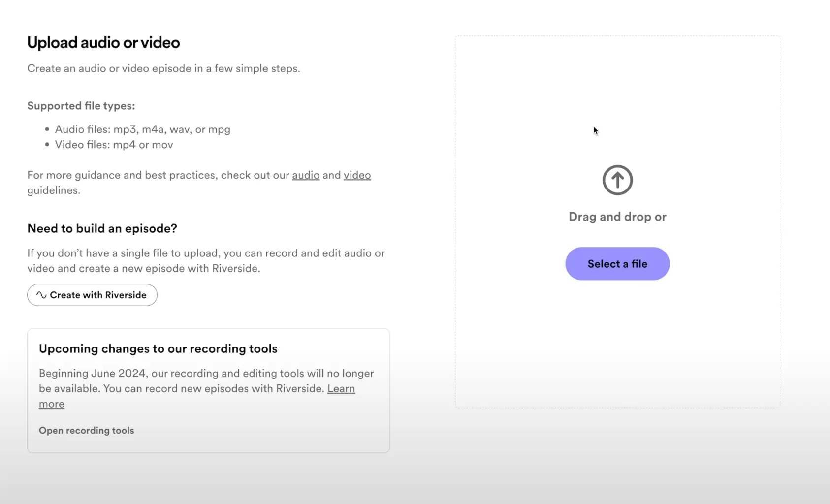Click the Upload audio or video heading

(x=103, y=43)
